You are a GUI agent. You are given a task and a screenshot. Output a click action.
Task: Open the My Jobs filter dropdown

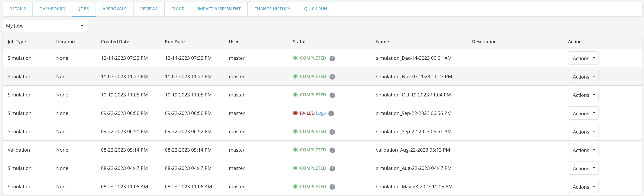[45, 26]
